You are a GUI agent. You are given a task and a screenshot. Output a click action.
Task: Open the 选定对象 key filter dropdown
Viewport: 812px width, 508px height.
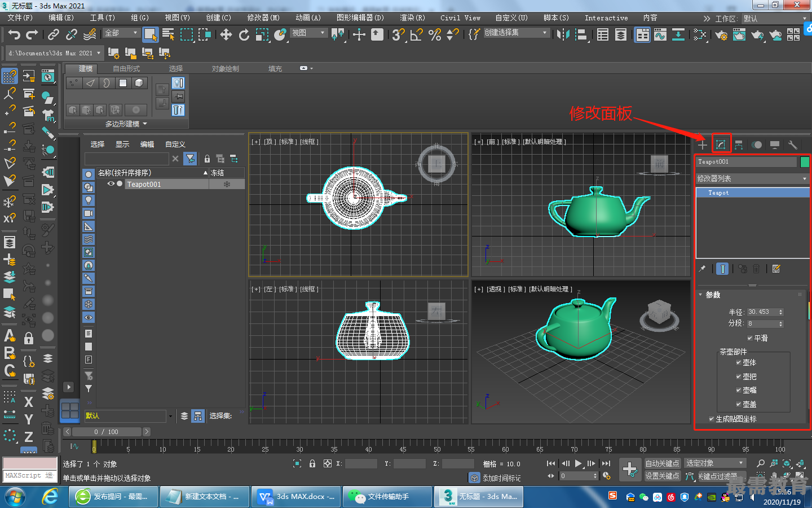(x=715, y=463)
